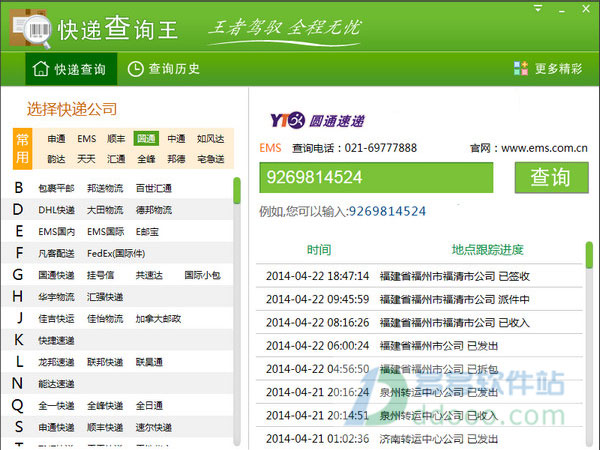600x450 pixels.
Task: Switch to the 查询历史 tab
Action: click(164, 69)
